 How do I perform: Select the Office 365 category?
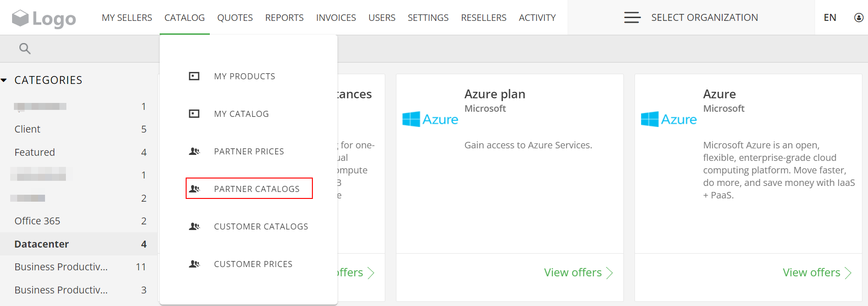point(37,221)
